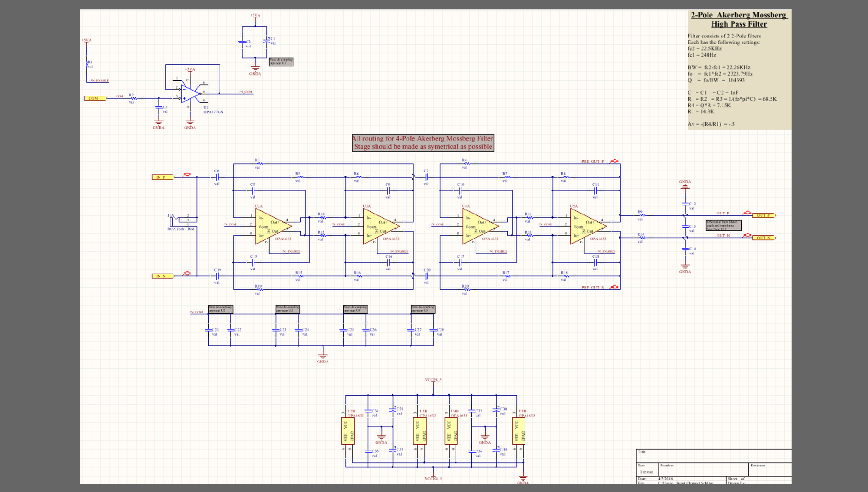Screen dimensions: 868x492
Task: Select the IN_P input port
Action: 163,177
